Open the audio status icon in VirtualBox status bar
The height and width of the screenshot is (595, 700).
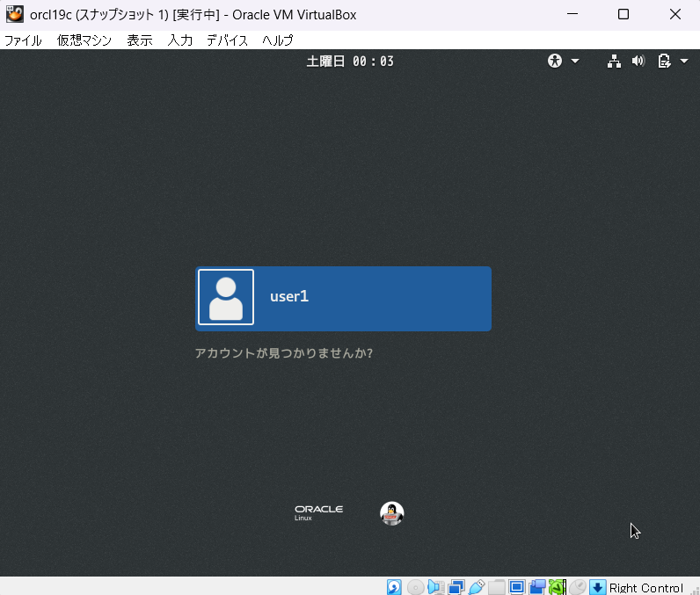pyautogui.click(x=436, y=587)
